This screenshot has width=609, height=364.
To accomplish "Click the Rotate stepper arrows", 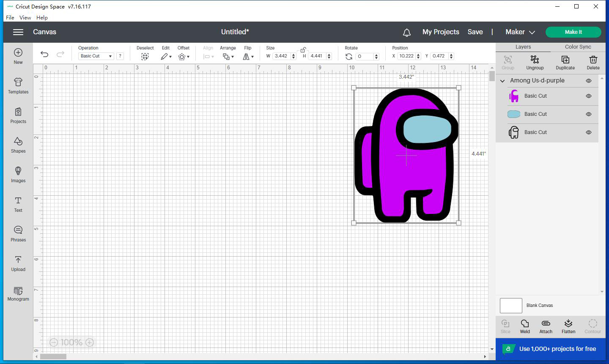I will coord(376,56).
